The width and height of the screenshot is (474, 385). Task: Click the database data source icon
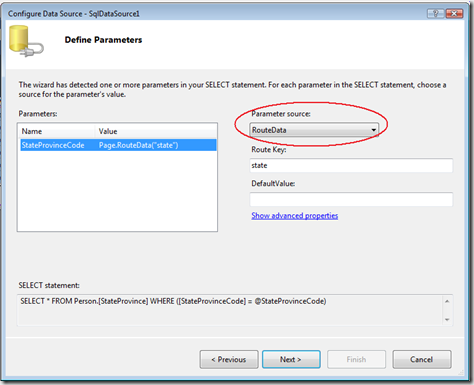(x=26, y=42)
